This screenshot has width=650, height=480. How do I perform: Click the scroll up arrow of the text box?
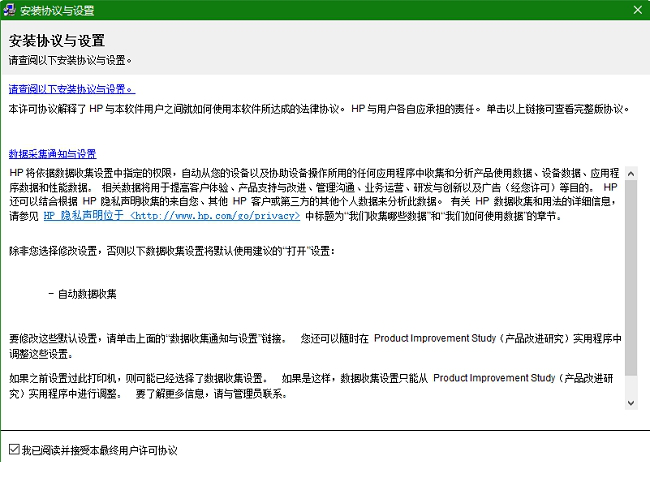coord(631,174)
